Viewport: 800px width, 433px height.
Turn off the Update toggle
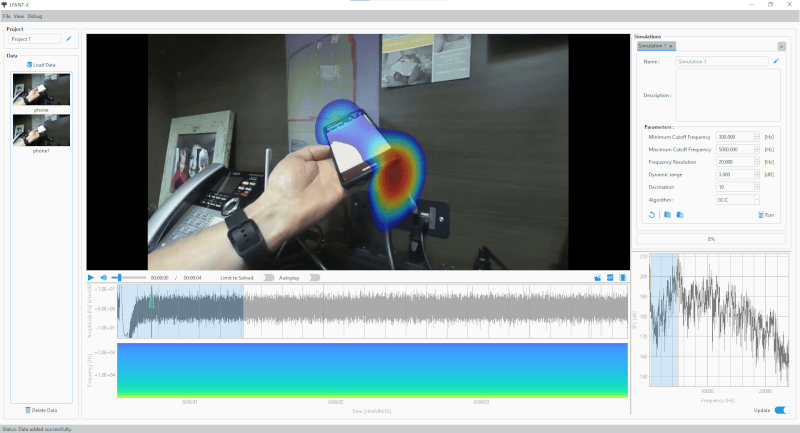coord(781,410)
